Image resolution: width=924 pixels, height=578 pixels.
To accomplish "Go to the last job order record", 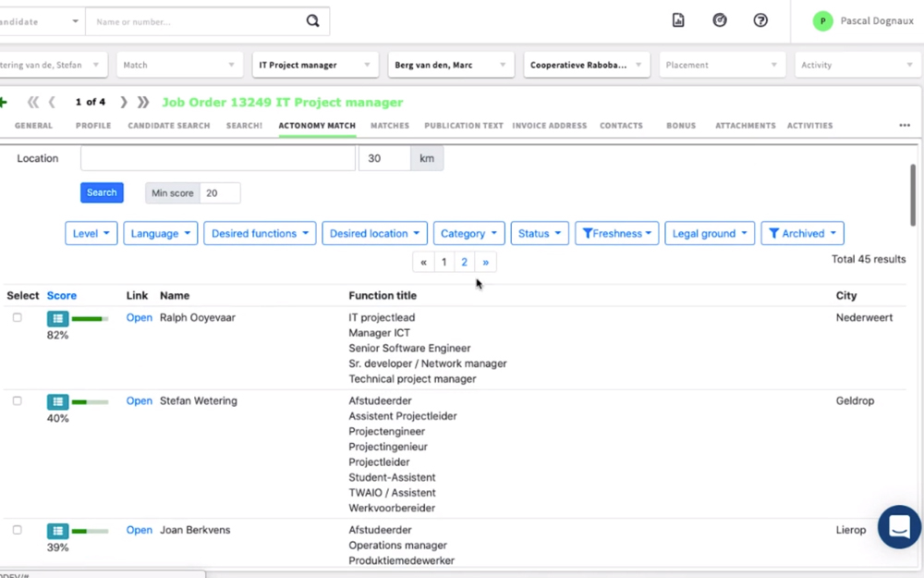I will coord(143,103).
